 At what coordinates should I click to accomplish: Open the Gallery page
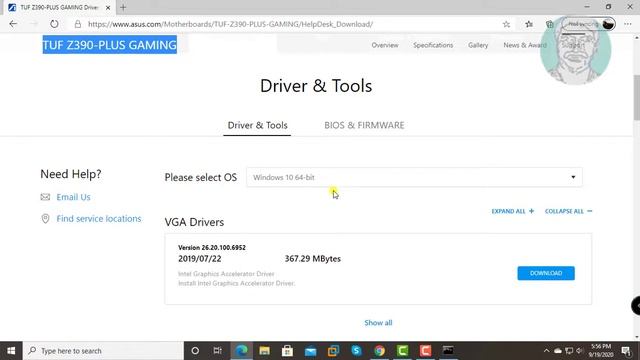(x=478, y=45)
